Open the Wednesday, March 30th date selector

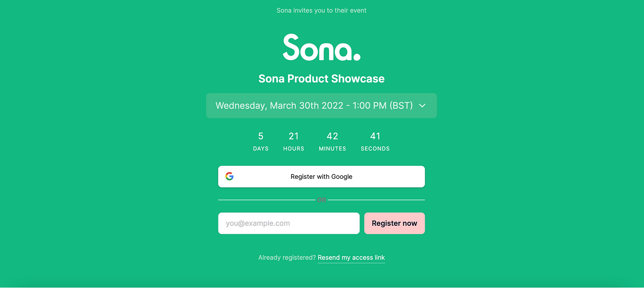pos(321,106)
